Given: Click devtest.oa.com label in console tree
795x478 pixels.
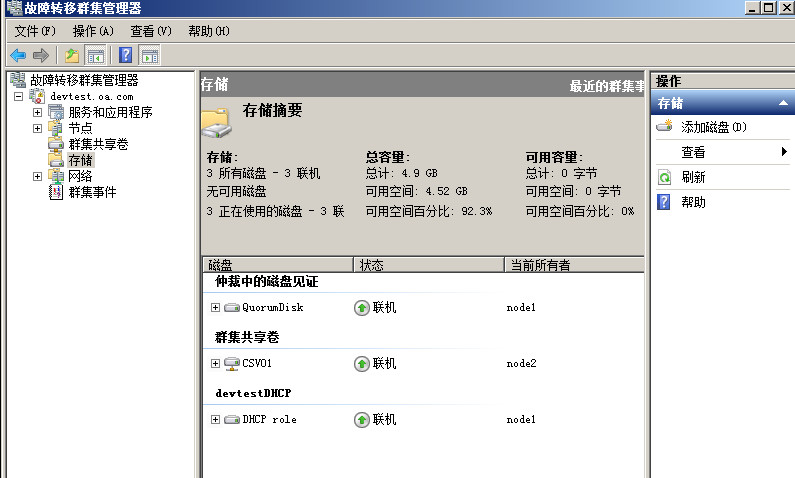Looking at the screenshot, I should point(92,96).
